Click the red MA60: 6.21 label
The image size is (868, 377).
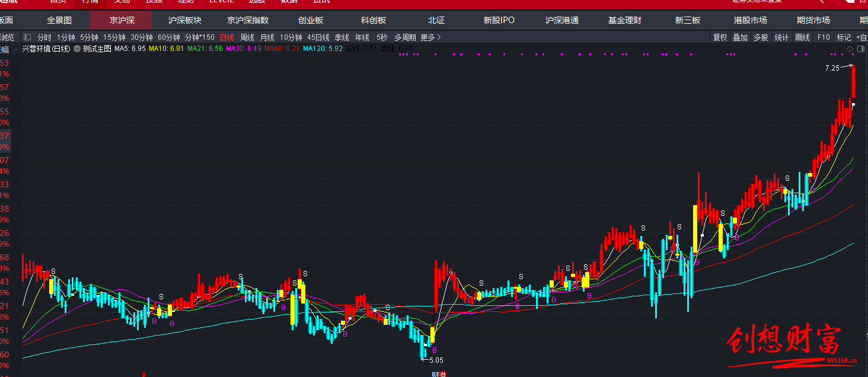(282, 49)
